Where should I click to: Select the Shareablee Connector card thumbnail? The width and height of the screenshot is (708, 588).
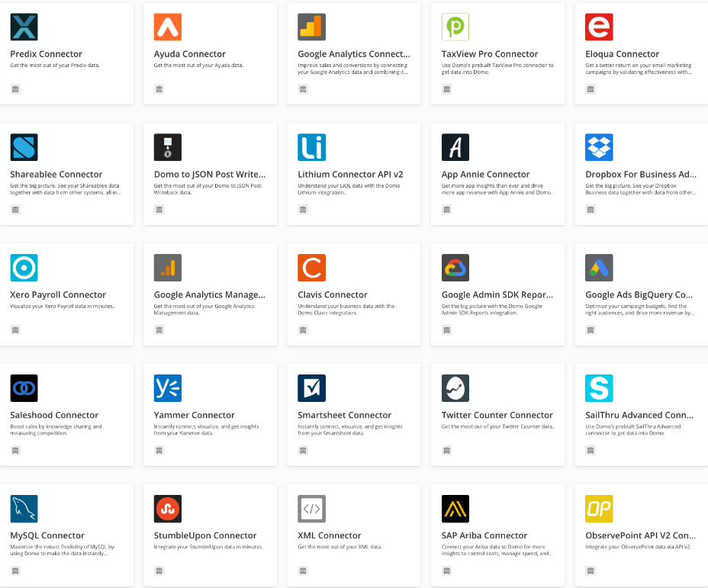tap(24, 147)
